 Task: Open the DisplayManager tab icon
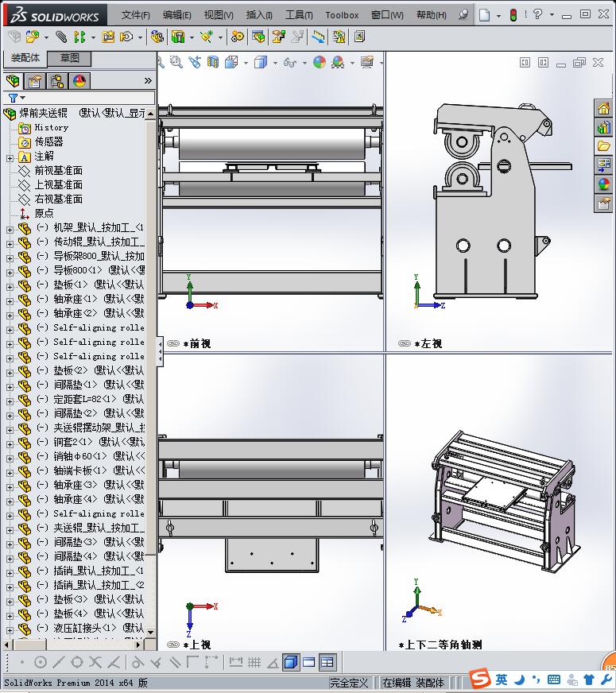[79, 81]
